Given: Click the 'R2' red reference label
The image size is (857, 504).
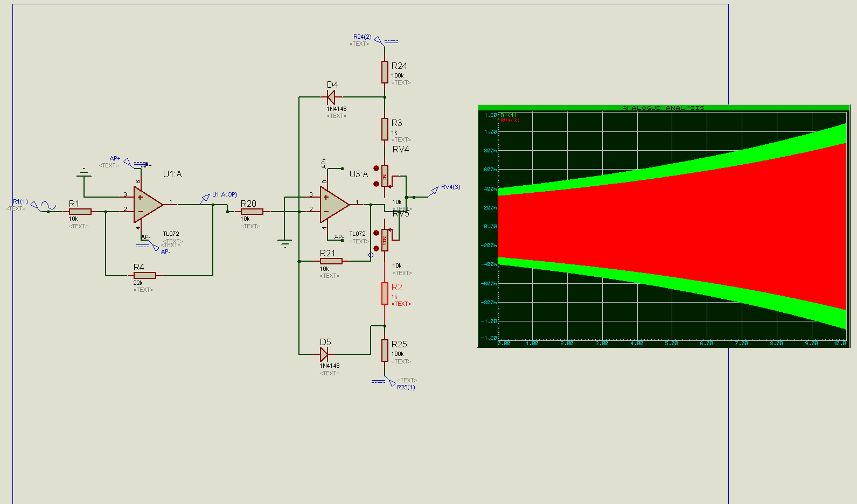Looking at the screenshot, I should point(397,288).
